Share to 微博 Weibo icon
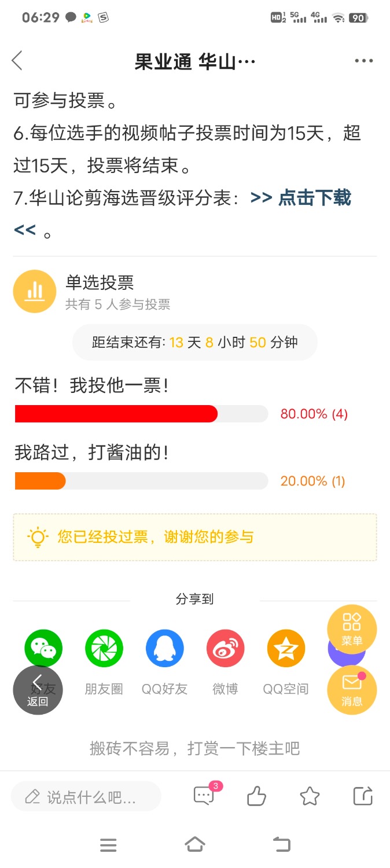The width and height of the screenshot is (390, 868). tap(226, 649)
